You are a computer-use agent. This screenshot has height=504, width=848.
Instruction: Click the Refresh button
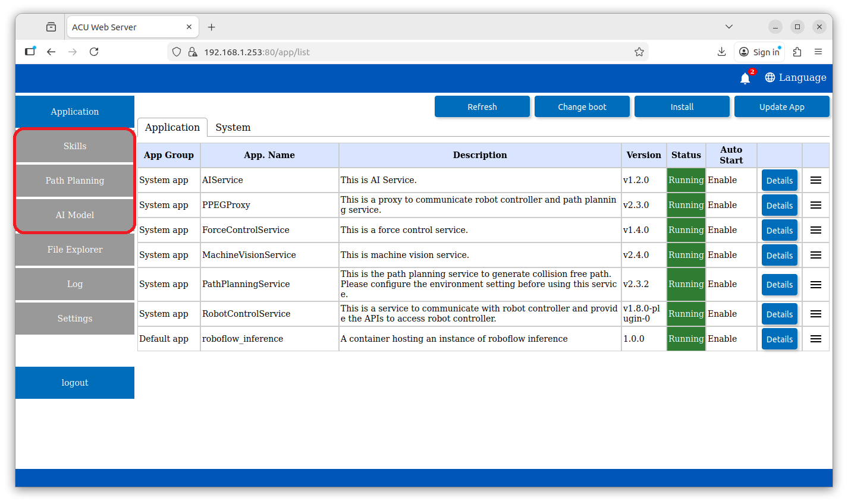pos(482,107)
